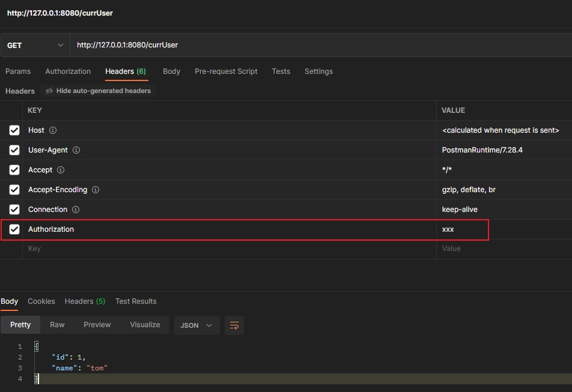Click the gzip, deflate, br value

tap(469, 190)
